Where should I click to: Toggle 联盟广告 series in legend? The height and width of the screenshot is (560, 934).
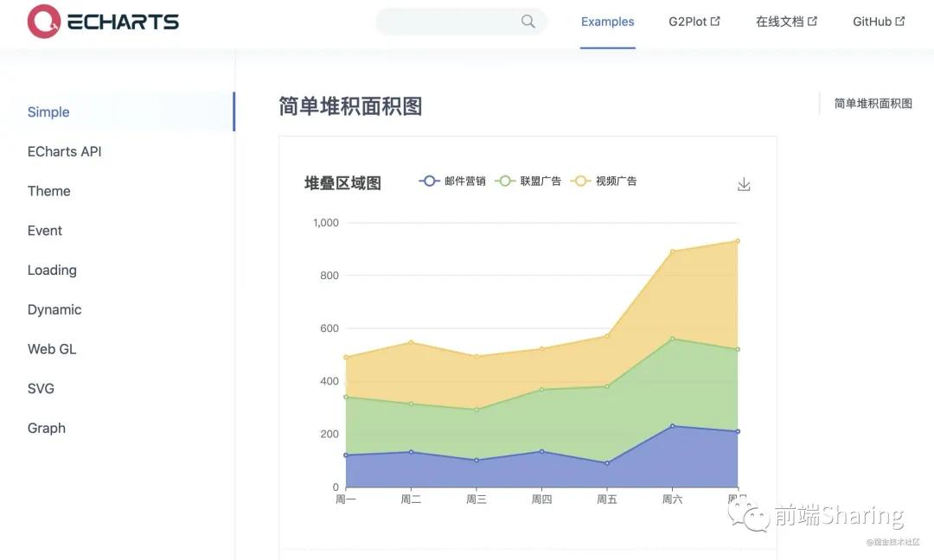[x=528, y=181]
